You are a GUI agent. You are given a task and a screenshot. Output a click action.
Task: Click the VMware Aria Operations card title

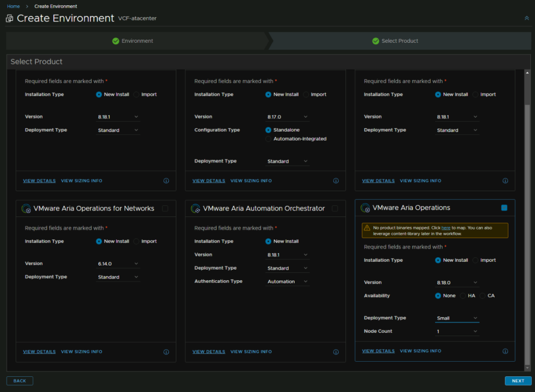click(x=411, y=208)
